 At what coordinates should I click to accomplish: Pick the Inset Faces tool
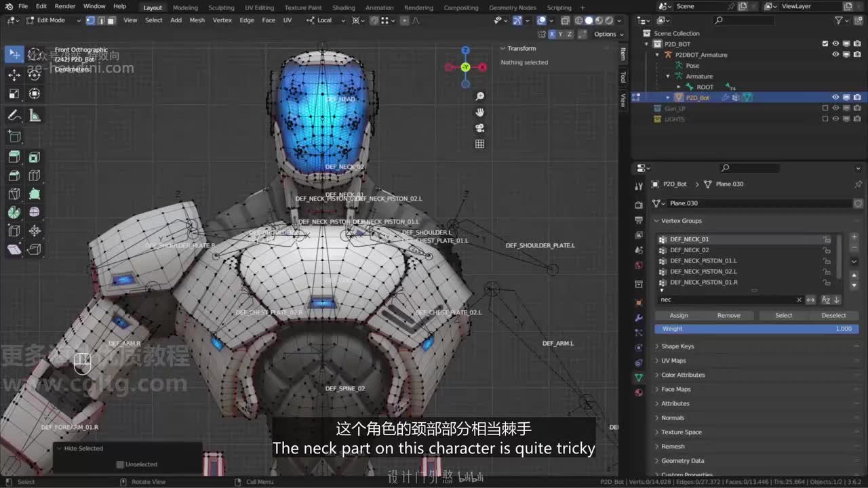35,158
